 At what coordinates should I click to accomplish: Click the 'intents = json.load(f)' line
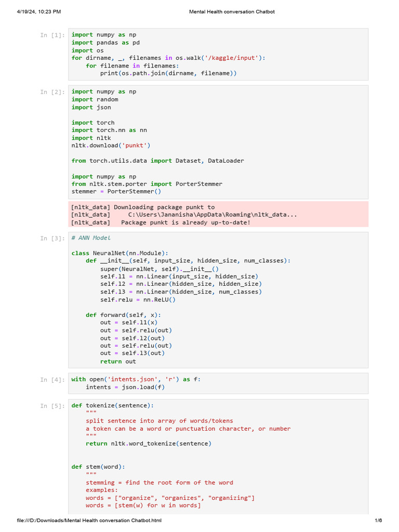click(x=125, y=387)
